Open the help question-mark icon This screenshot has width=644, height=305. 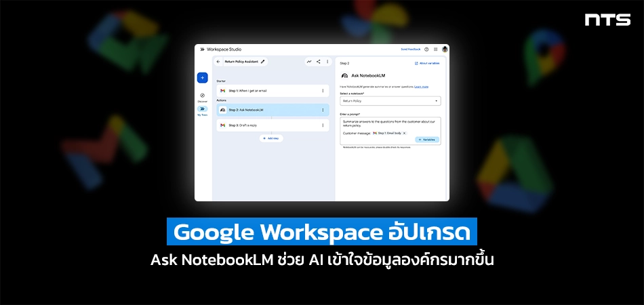(x=426, y=49)
